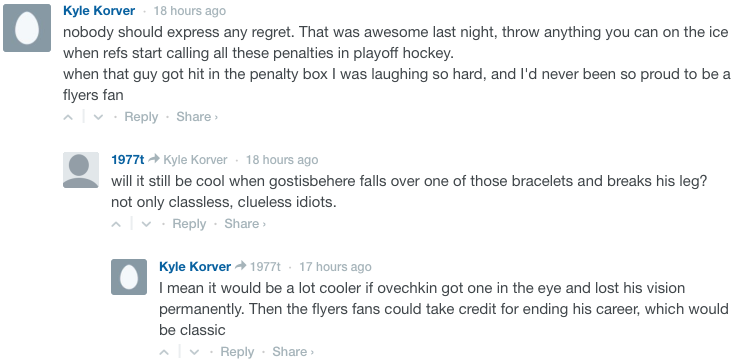The width and height of the screenshot is (736, 364).
Task: Open the 1977t username profile link
Action: [128, 160]
